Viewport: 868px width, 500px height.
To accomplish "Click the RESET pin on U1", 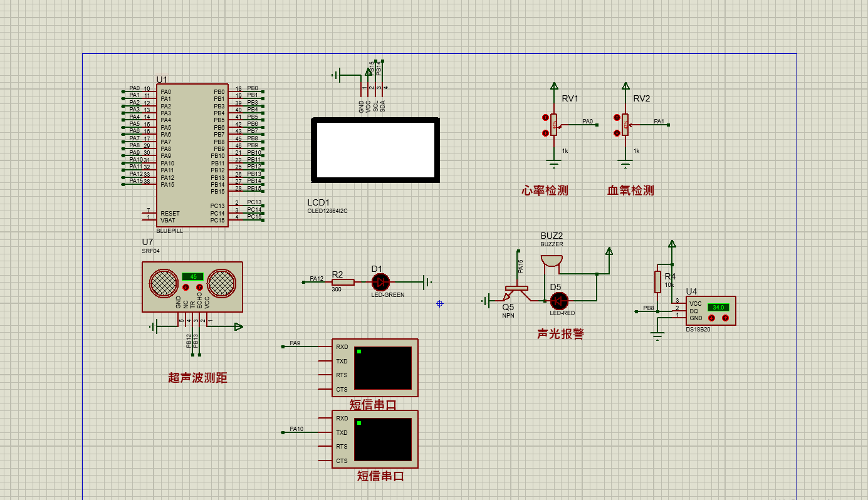I will 170,213.
